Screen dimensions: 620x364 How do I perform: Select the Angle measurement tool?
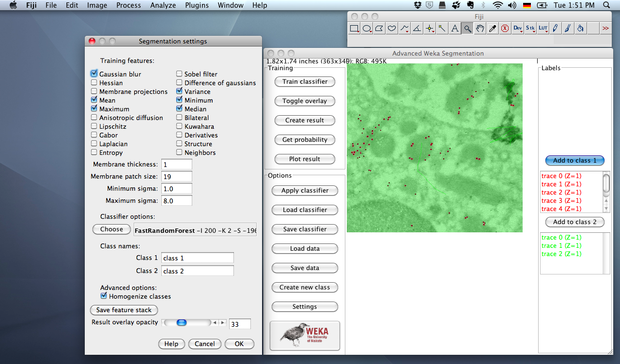[417, 29]
